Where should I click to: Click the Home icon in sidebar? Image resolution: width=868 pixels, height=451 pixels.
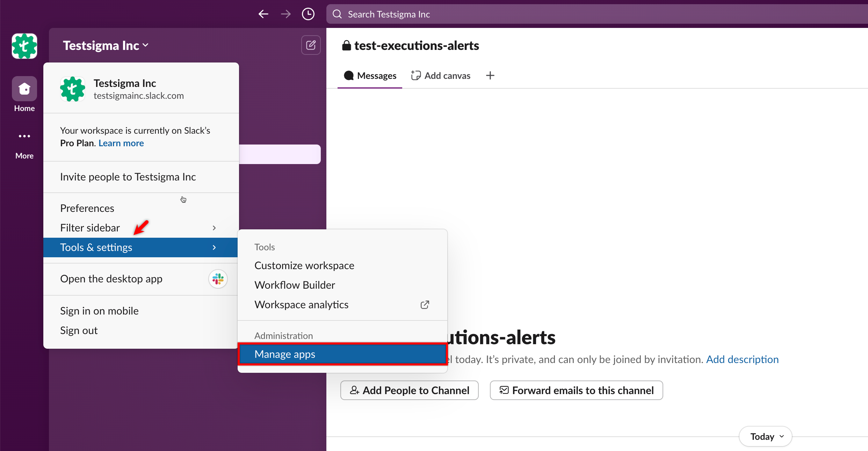24,89
